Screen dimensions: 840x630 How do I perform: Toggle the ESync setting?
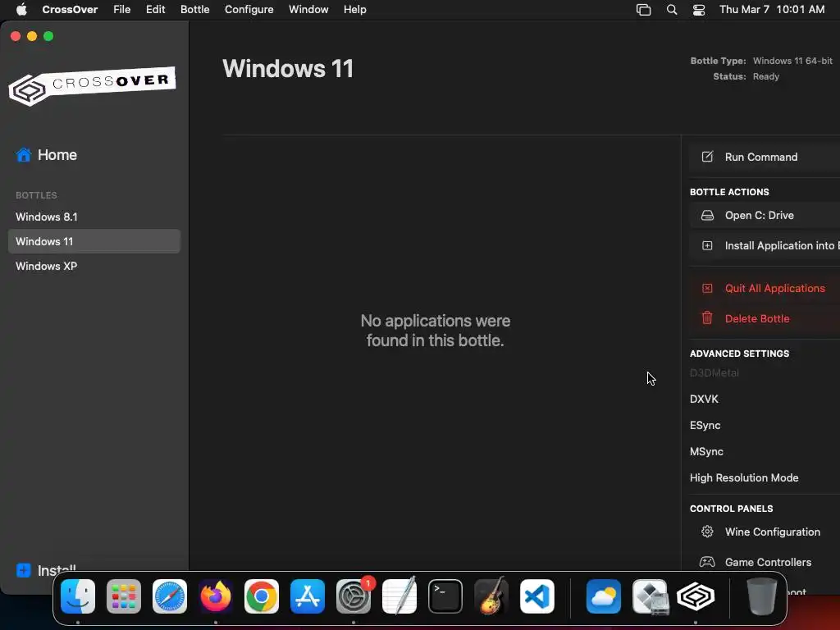[705, 426]
